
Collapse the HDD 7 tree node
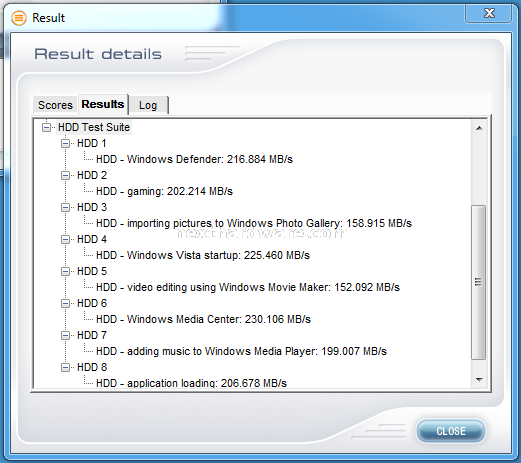(x=65, y=335)
